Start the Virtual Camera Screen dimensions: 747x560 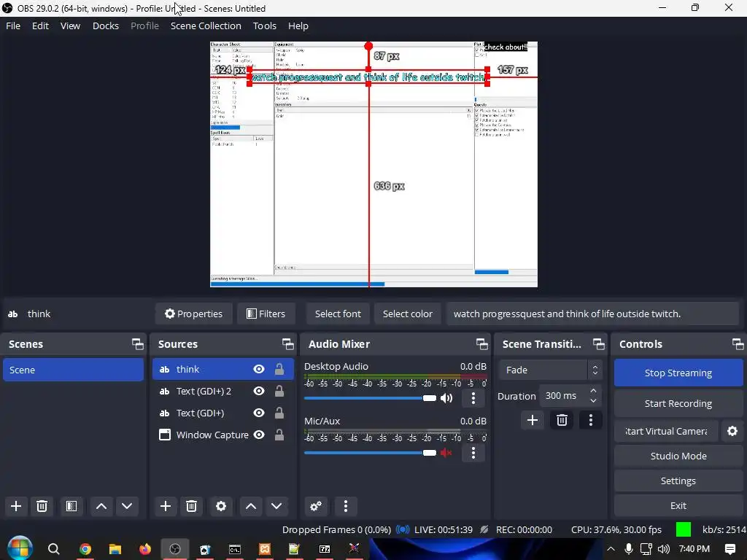[666, 431]
